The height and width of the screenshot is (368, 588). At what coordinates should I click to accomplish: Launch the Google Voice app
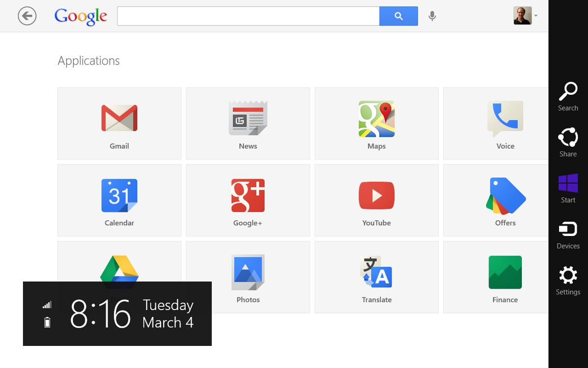[505, 124]
